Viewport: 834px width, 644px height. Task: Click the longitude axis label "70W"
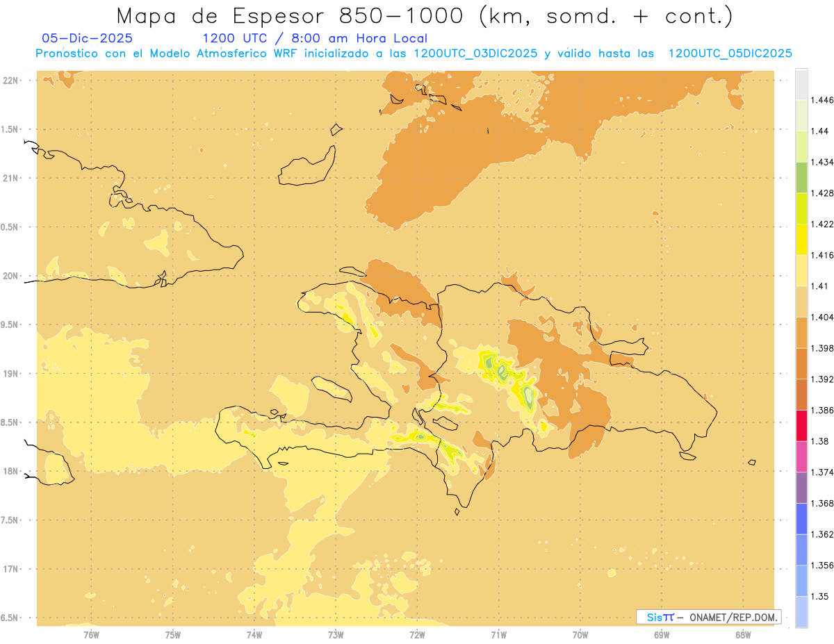580,634
